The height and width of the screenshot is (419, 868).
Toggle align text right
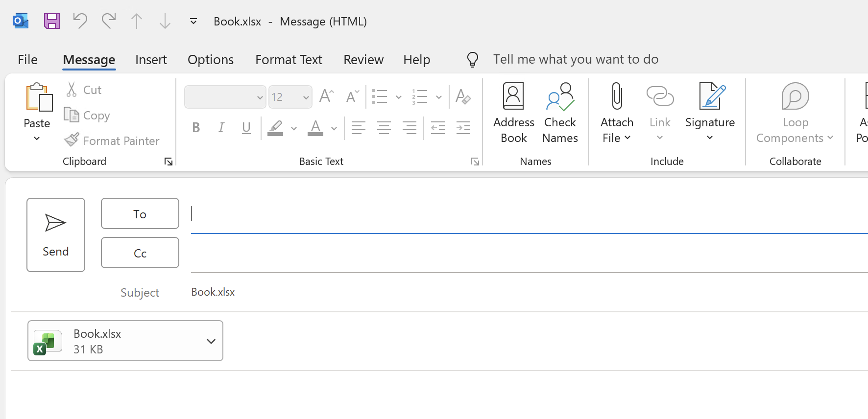point(410,128)
